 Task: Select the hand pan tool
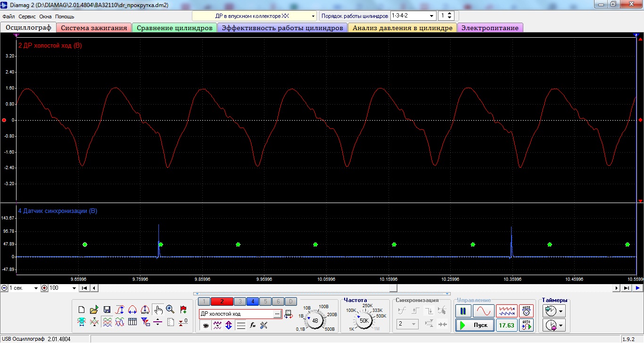pos(158,310)
